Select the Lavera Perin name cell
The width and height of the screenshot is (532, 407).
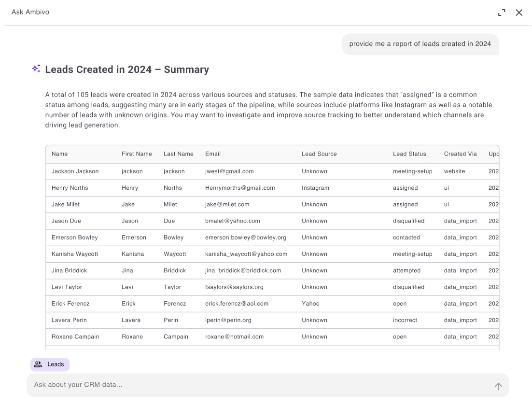pos(69,320)
